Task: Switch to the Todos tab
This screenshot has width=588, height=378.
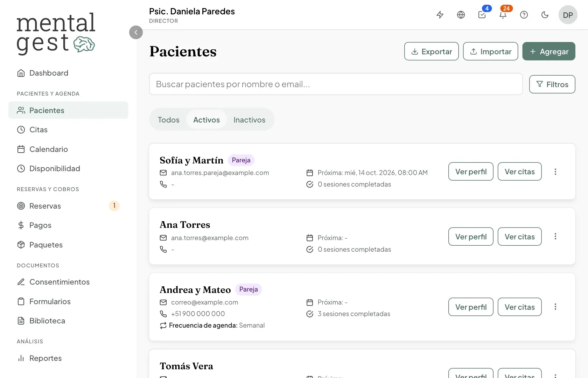Action: coord(169,120)
